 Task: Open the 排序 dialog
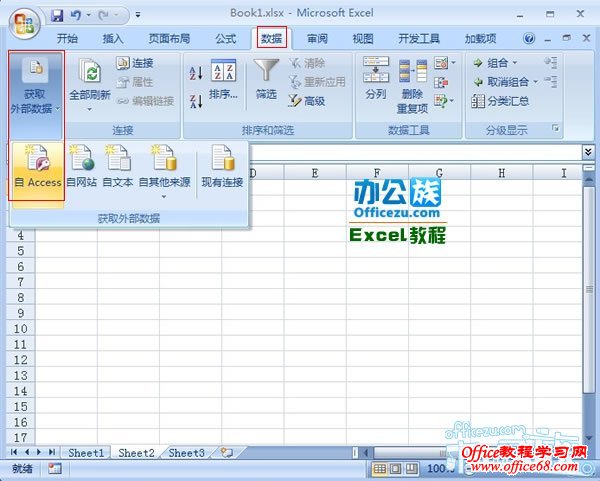pos(223,80)
